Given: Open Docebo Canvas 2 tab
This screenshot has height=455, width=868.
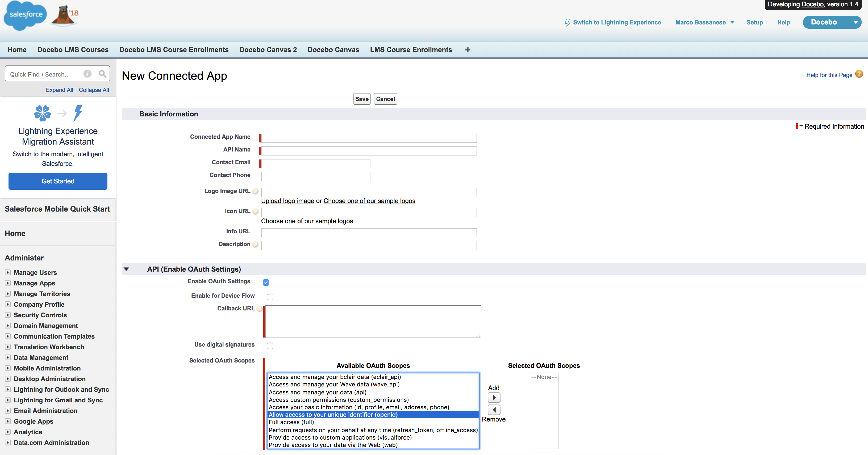Looking at the screenshot, I should (x=268, y=50).
